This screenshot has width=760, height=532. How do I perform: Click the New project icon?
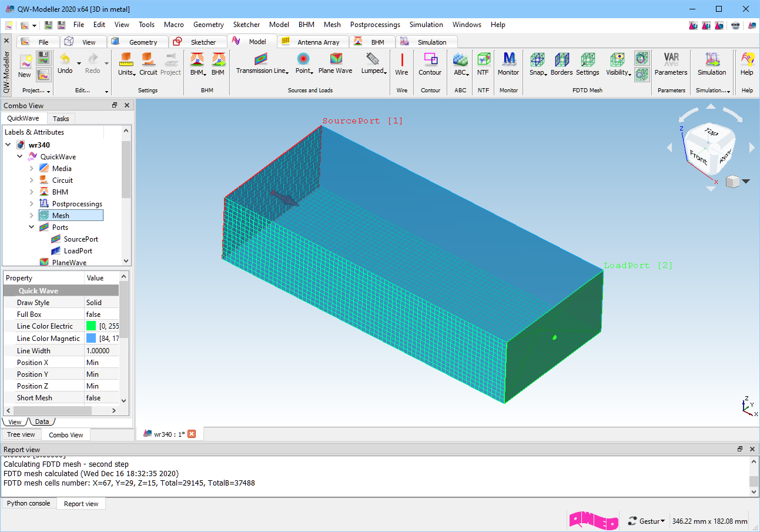25,62
